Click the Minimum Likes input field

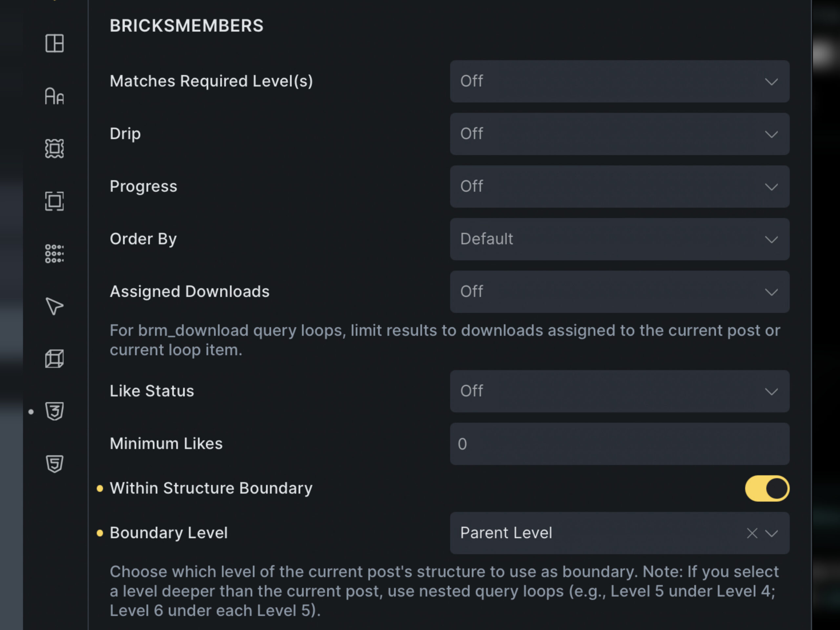coord(619,444)
